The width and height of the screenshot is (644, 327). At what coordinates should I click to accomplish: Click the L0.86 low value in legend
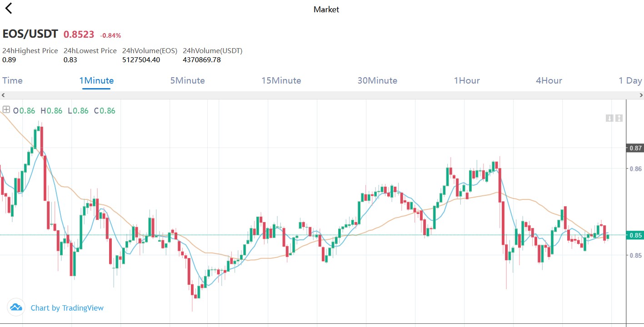[x=78, y=110]
